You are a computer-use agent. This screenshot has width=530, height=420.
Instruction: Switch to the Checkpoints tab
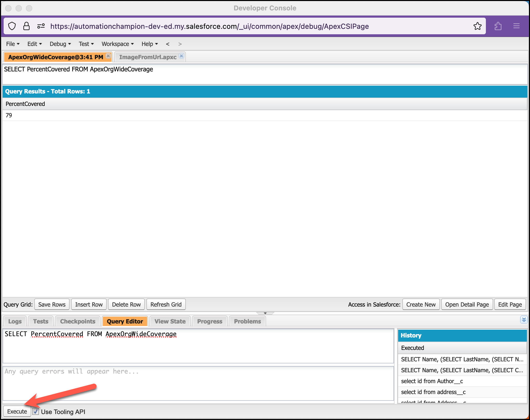[x=77, y=321]
